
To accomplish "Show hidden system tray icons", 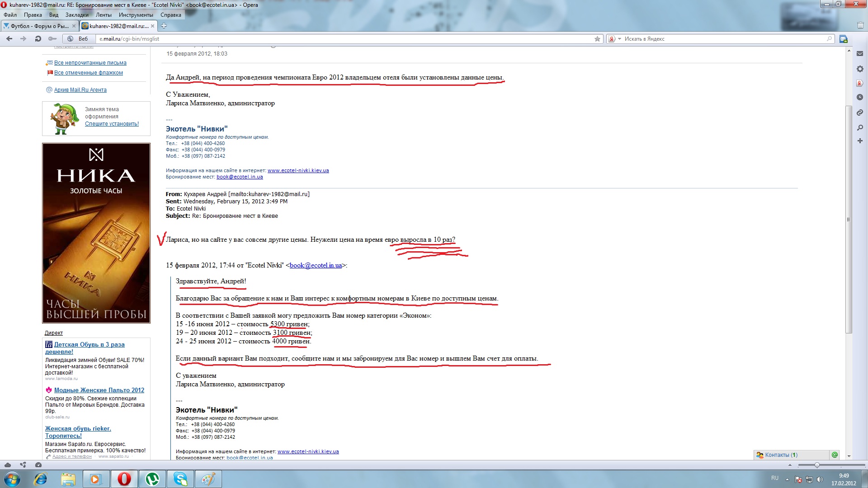I will pos(787,479).
